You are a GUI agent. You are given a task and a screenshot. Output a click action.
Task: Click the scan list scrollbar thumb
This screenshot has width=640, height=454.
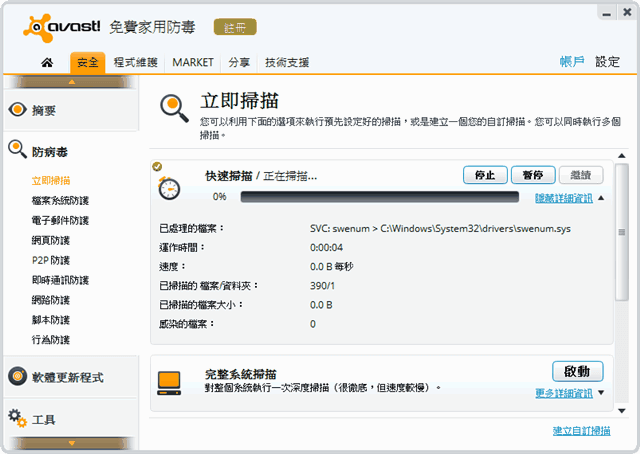coord(622,232)
